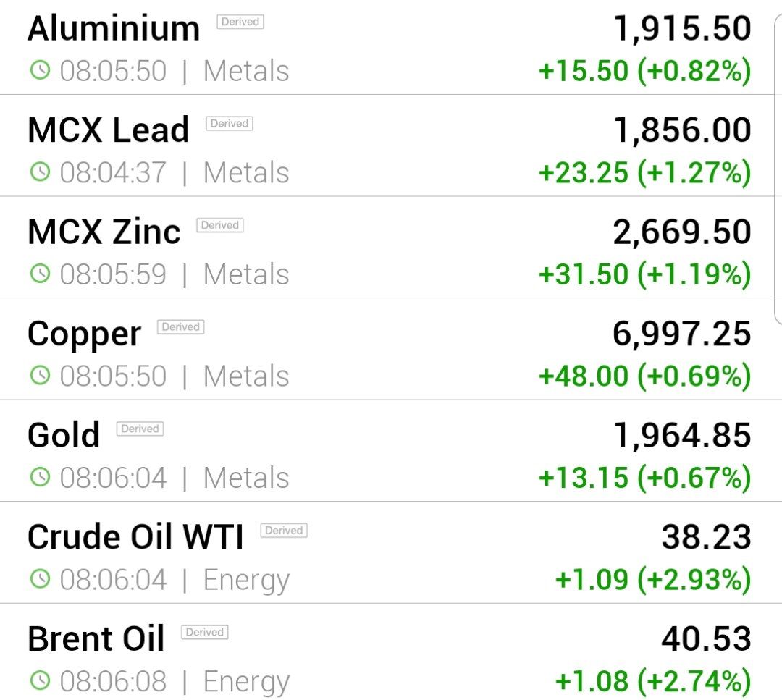
Task: Open the Crude Oil WTI name
Action: 135,537
